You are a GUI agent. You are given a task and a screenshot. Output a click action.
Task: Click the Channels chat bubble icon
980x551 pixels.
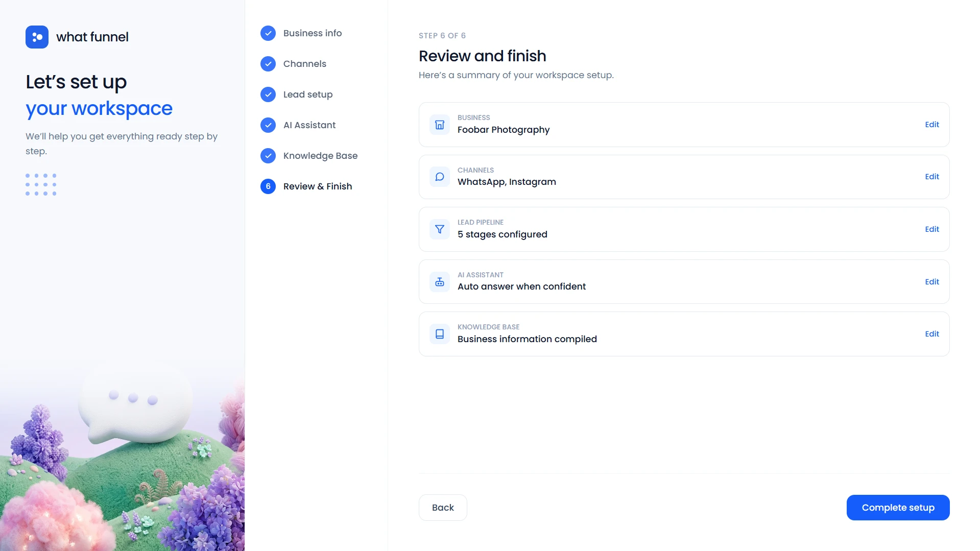click(440, 177)
